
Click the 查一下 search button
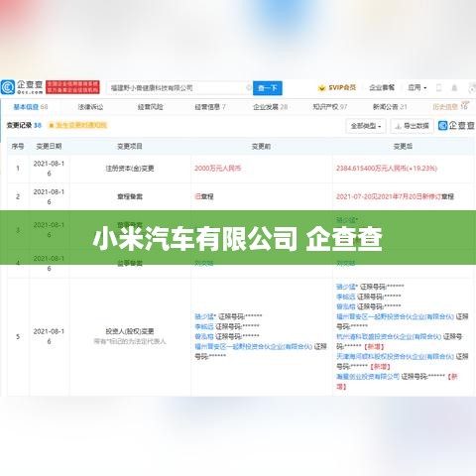click(x=268, y=88)
